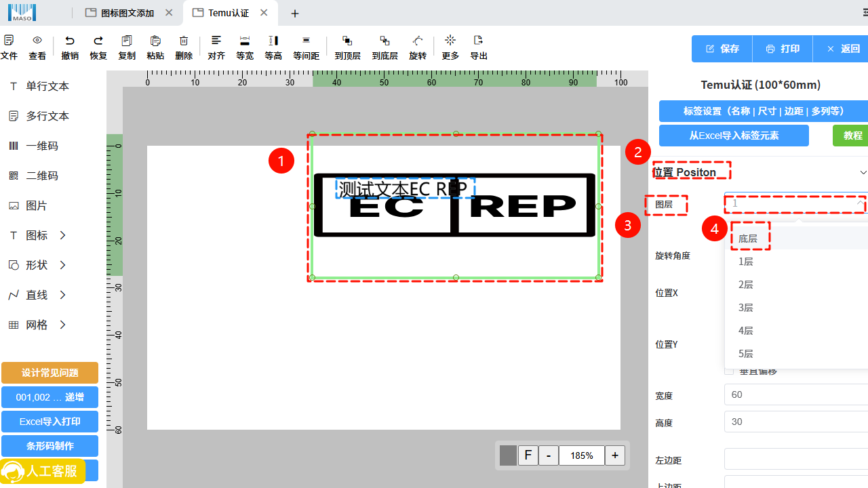Close the 图标图文添加 tab
Screen dimensions: 868x488
pyautogui.click(x=170, y=13)
